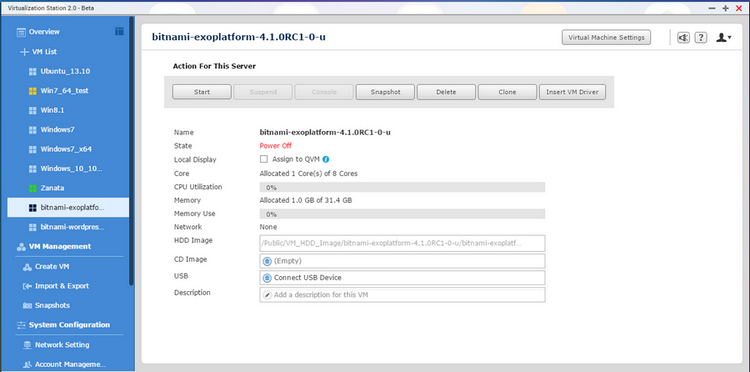This screenshot has height=372, width=750.
Task: Click the Windows_10_10... VM icon
Action: click(x=33, y=169)
